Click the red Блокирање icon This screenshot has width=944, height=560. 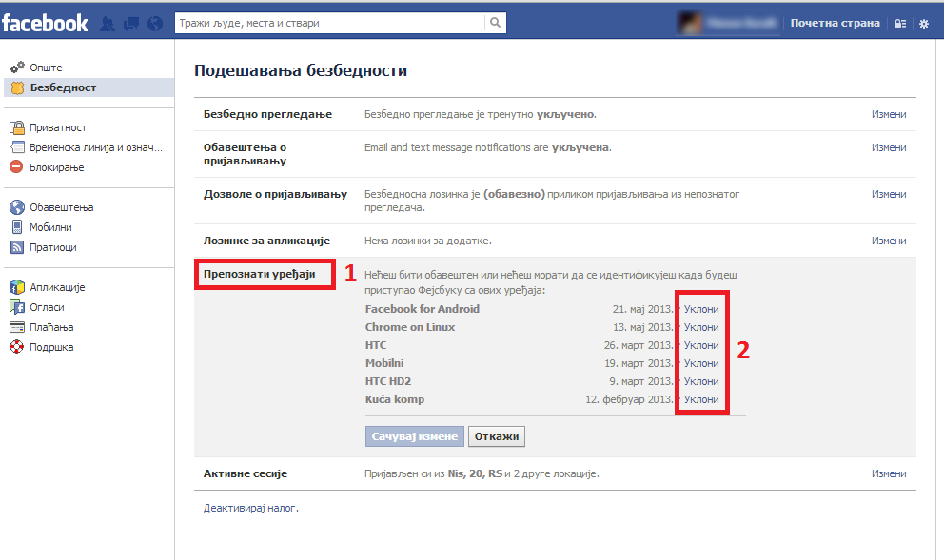[17, 167]
